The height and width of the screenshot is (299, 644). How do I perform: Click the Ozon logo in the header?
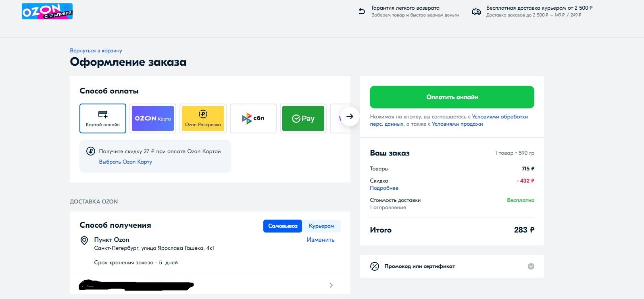[47, 11]
